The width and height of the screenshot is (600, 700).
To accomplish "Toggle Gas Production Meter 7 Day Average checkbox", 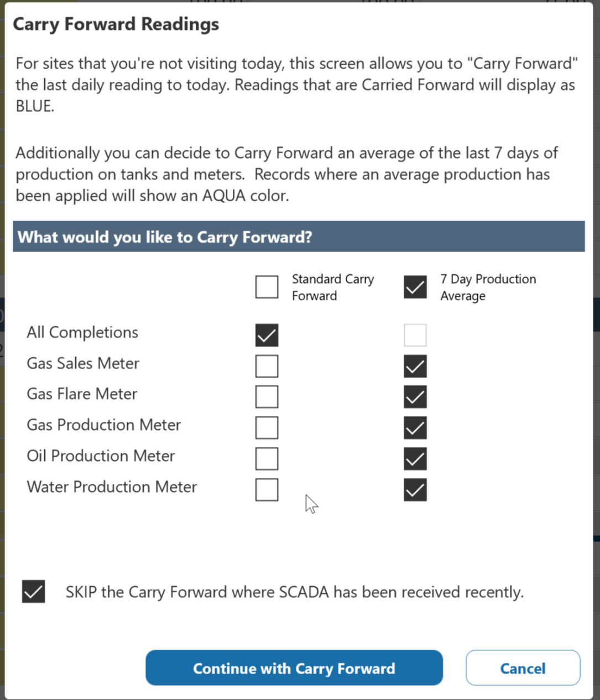I will (415, 428).
